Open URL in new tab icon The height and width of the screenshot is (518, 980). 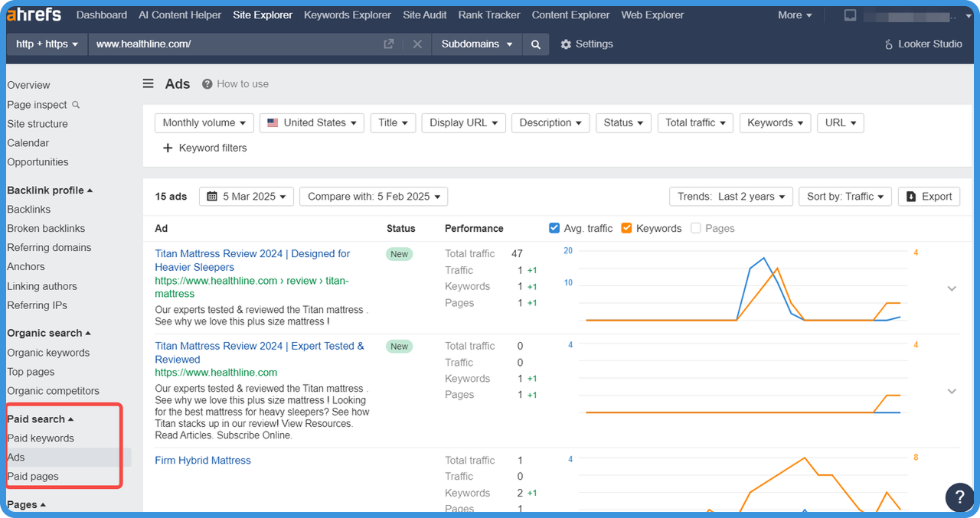[x=389, y=44]
